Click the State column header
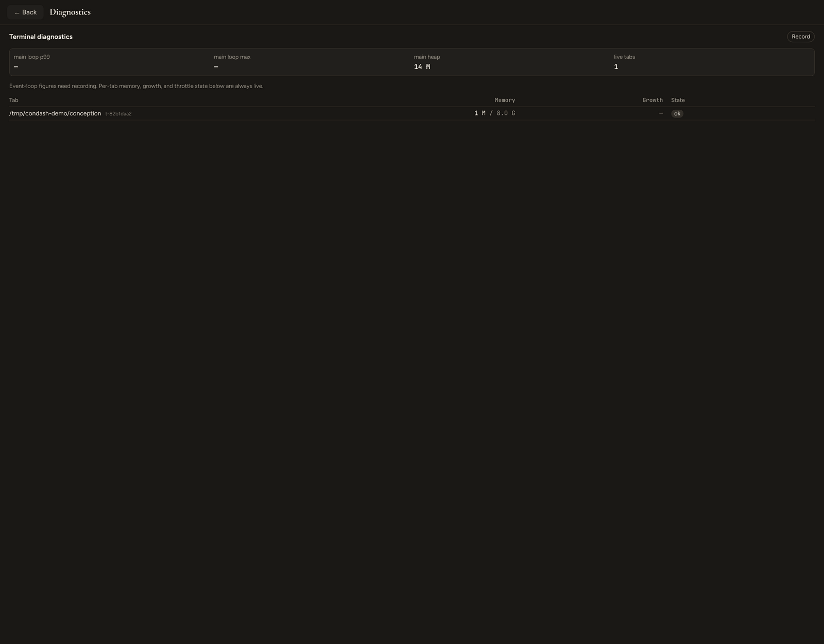The width and height of the screenshot is (824, 644). [678, 100]
